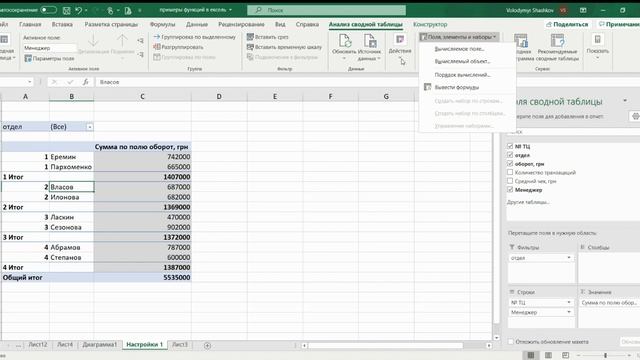Image resolution: width=640 pixels, height=360 pixels.
Task: Open the Главная ribbon tab
Action: coord(30,24)
